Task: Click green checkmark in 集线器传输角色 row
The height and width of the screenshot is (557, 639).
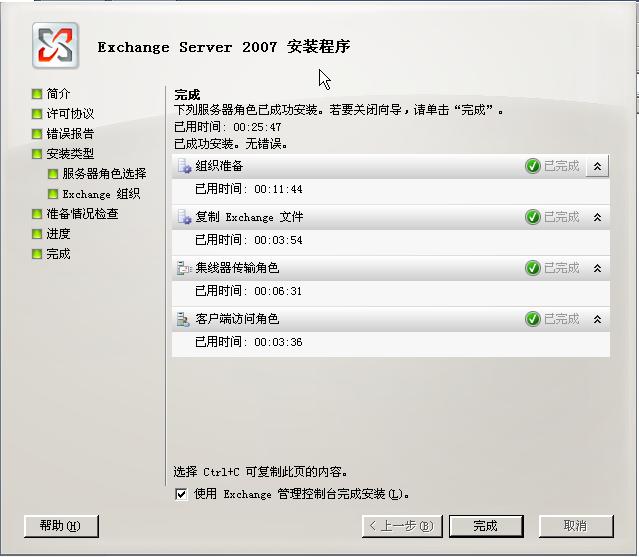Action: click(533, 268)
